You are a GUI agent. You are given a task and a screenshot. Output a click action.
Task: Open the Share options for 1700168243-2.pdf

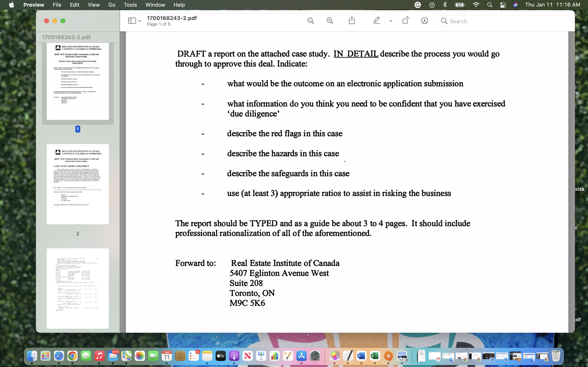click(x=352, y=20)
